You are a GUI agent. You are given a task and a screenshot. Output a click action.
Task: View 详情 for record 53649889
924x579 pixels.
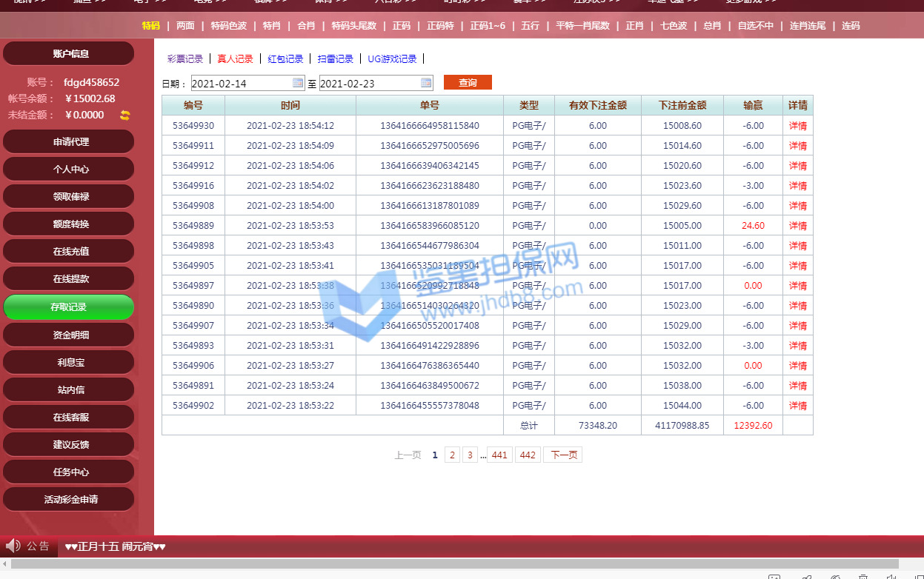point(797,226)
